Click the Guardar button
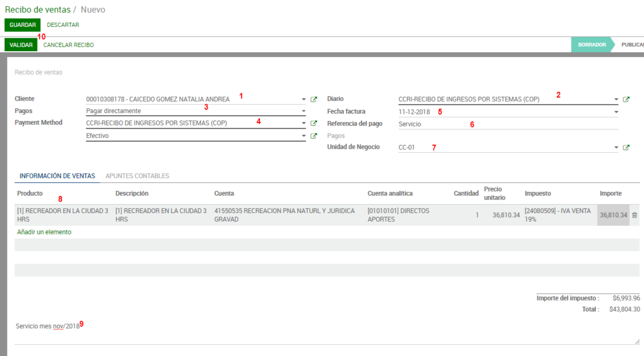The width and height of the screenshot is (644, 356). pos(22,25)
